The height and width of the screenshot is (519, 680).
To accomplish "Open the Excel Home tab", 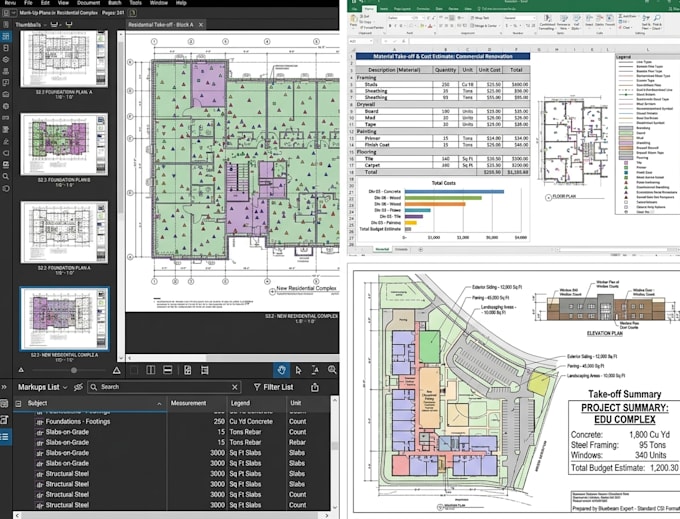I will coord(369,8).
